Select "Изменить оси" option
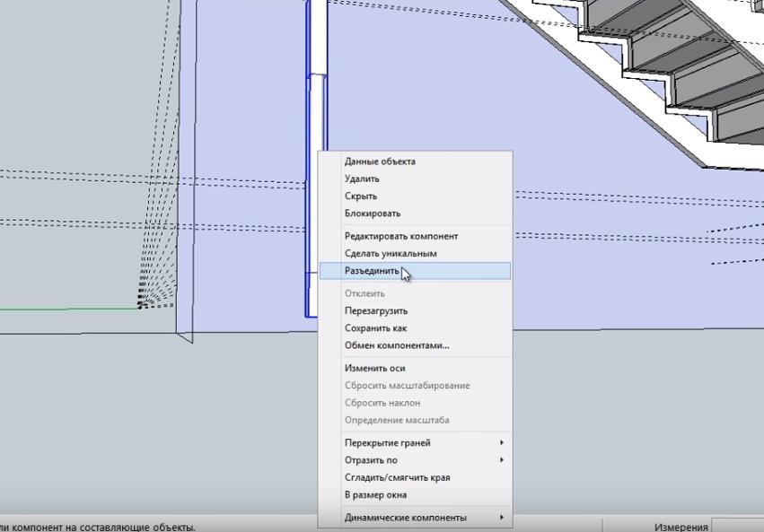Viewport: 764px width, 532px height. pyautogui.click(x=374, y=368)
